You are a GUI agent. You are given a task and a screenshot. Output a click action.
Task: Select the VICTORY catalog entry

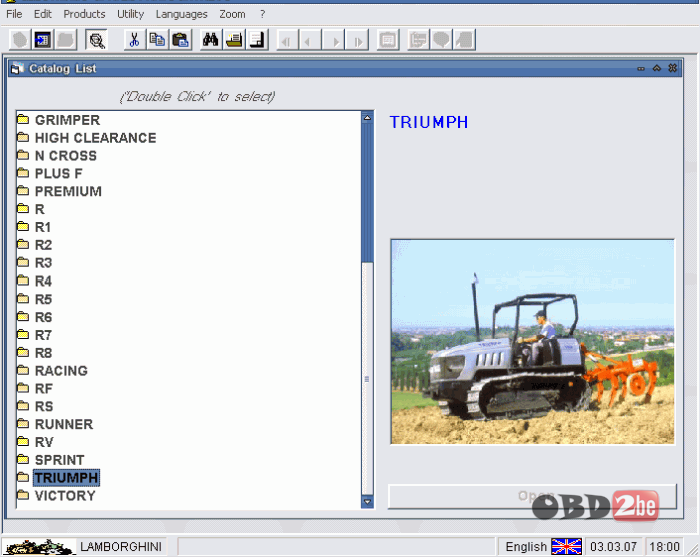pos(65,495)
